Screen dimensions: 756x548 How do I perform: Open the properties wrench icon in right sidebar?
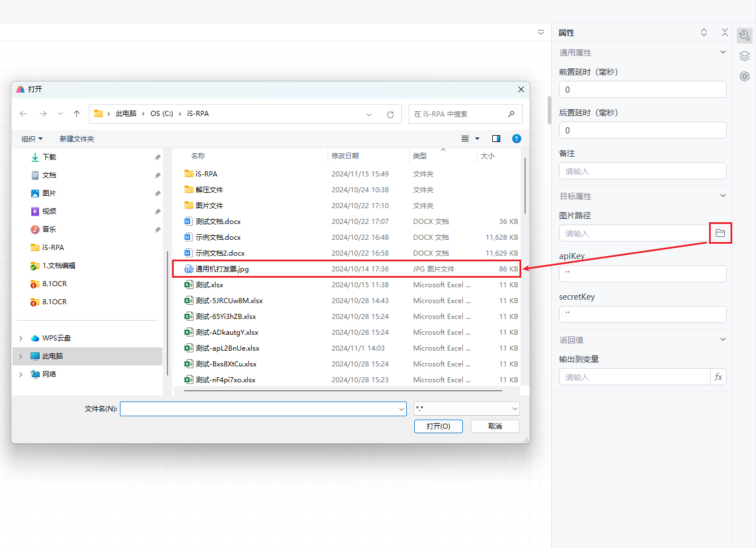tap(745, 36)
